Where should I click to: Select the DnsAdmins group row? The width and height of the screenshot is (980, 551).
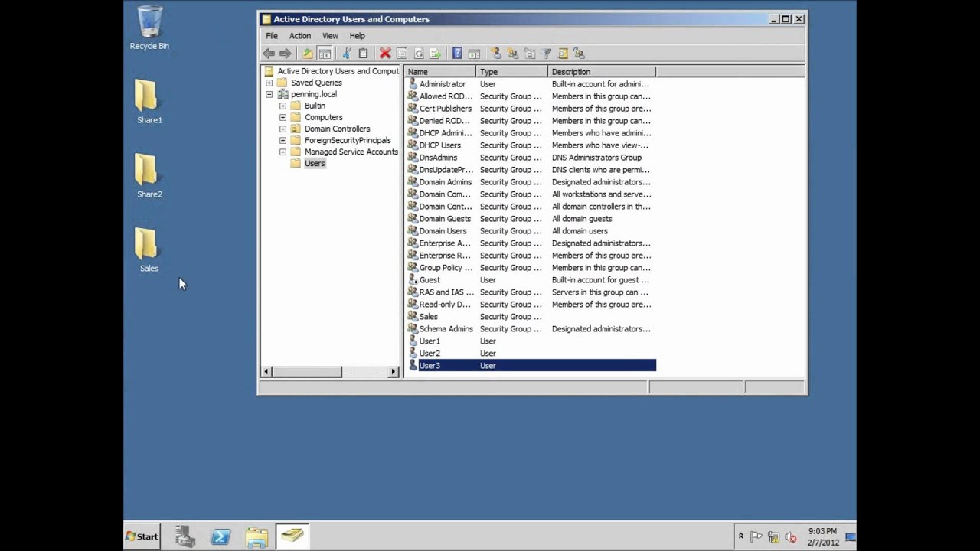point(531,158)
